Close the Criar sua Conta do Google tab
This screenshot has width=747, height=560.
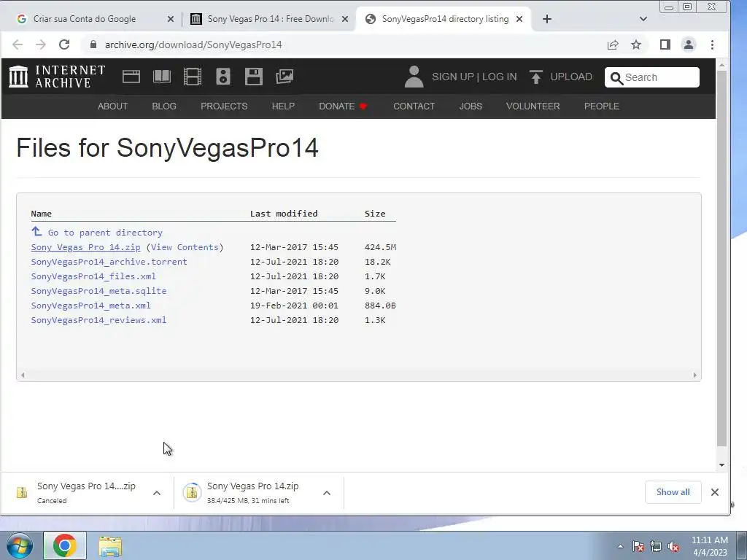(x=171, y=19)
